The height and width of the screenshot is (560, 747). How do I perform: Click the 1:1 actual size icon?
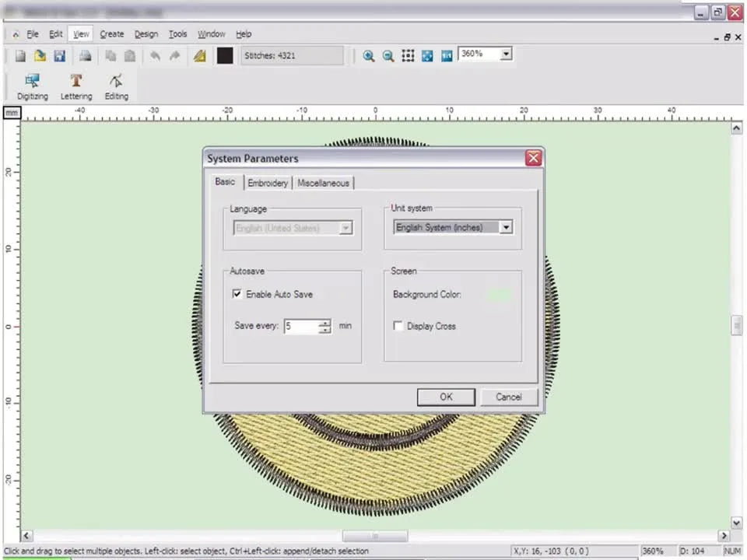(447, 56)
